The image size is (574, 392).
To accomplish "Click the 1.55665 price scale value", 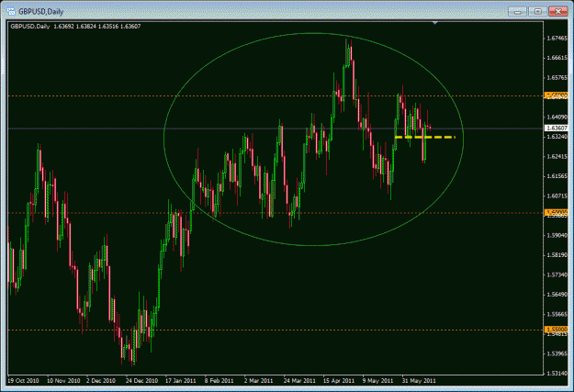I will 557,314.
